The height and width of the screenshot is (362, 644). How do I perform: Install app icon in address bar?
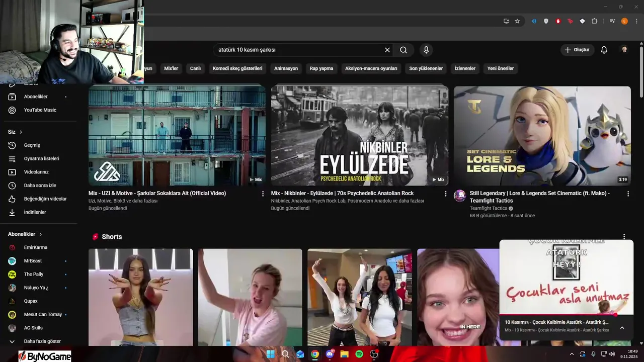[x=506, y=21]
